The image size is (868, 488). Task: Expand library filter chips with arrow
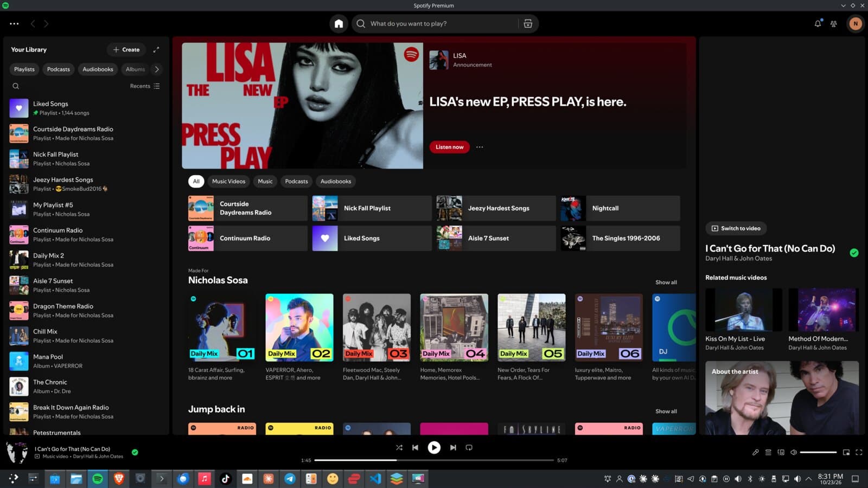click(x=157, y=69)
